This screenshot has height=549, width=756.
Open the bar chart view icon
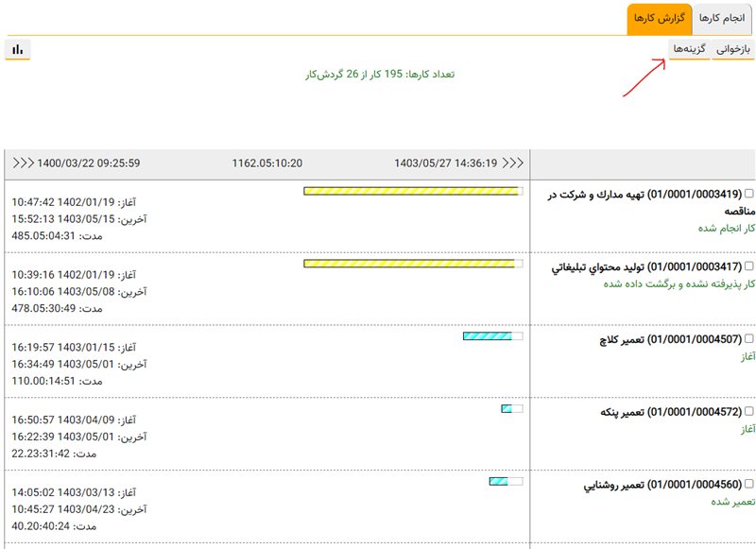[18, 49]
